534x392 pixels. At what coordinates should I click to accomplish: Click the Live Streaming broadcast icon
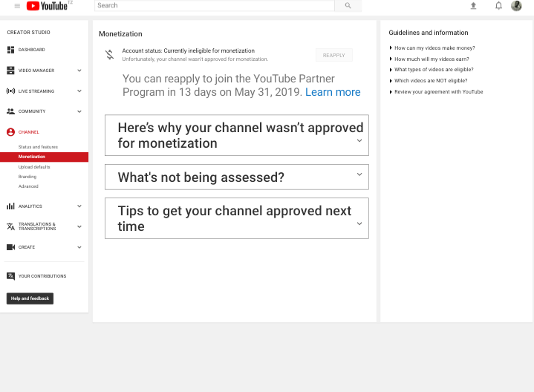pyautogui.click(x=10, y=91)
